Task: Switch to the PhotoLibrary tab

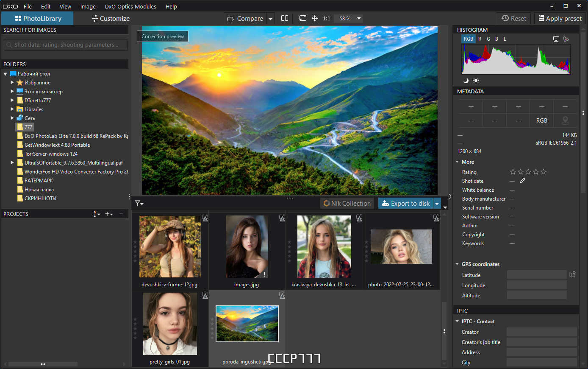Action: [38, 18]
